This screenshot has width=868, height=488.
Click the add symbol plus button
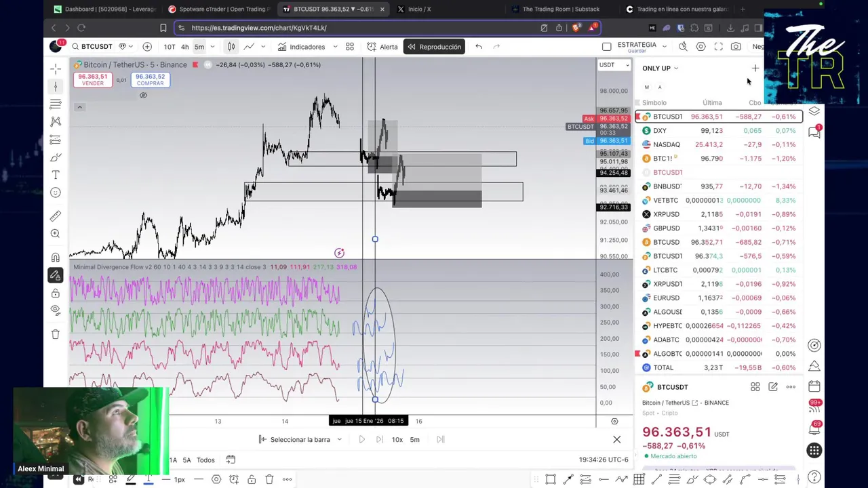click(147, 47)
